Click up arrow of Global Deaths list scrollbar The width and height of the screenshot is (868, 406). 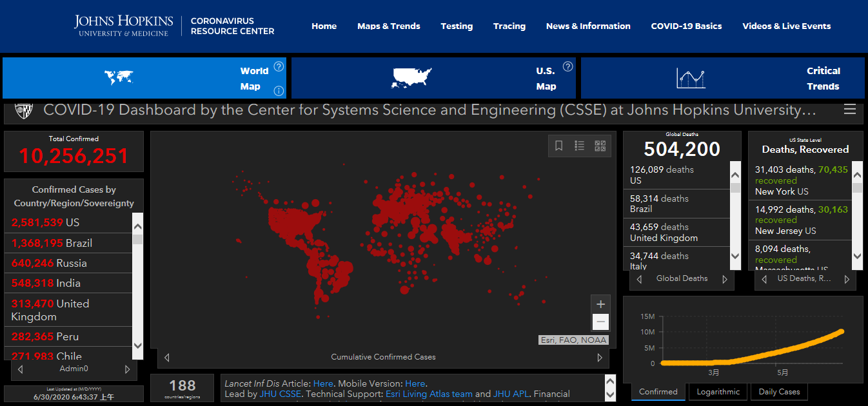735,173
